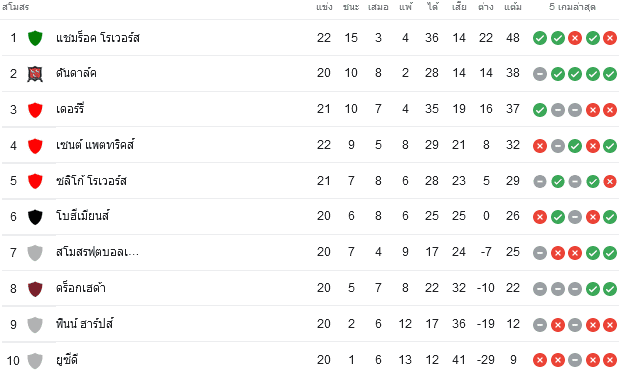
Task: Click Derry's oldest win result icon
Action: 540,110
